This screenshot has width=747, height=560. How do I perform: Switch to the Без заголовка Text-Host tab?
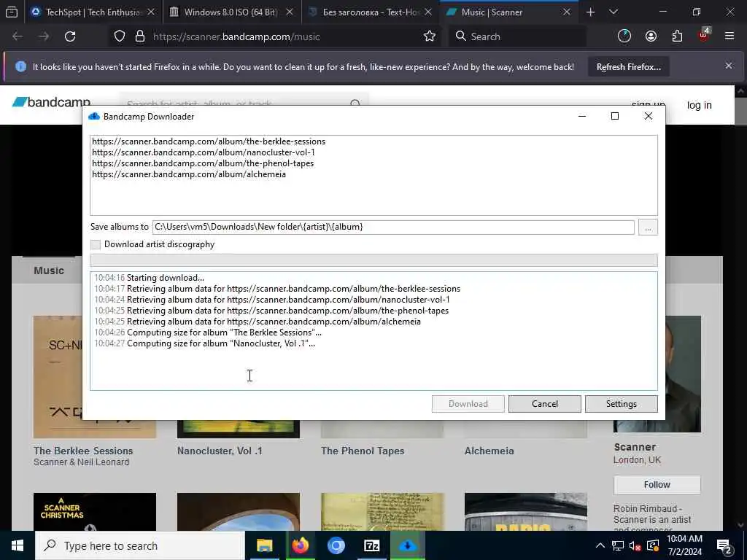tap(370, 12)
